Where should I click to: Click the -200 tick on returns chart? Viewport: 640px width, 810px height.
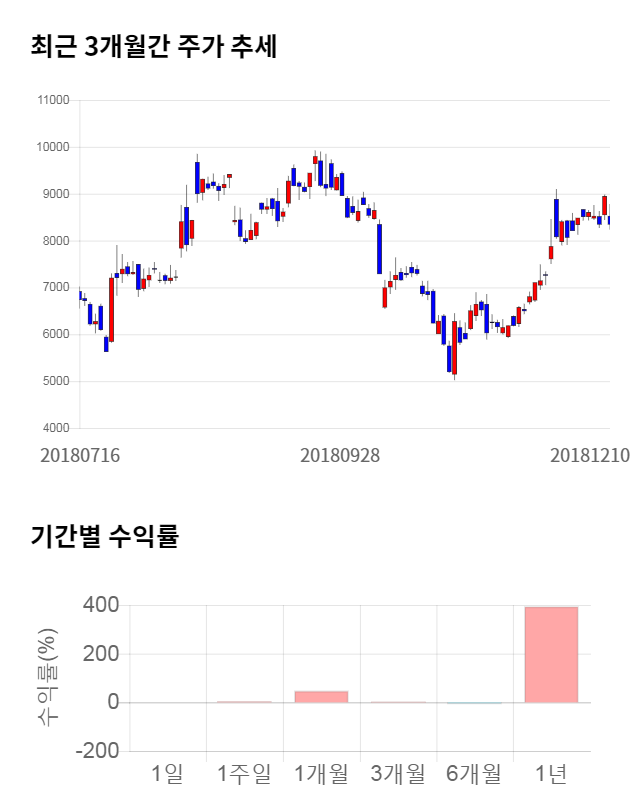99,751
